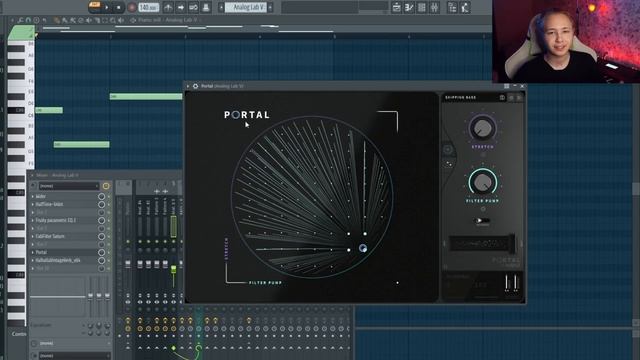Toggle Portal slot enable LED
640x360 pixels.
click(x=109, y=252)
